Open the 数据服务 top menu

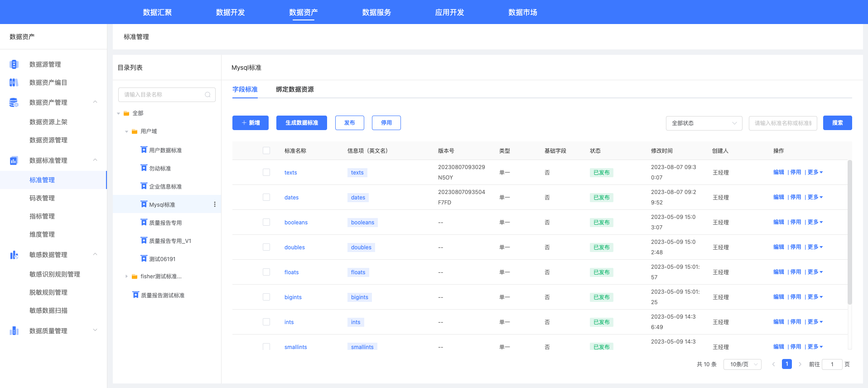pos(376,12)
